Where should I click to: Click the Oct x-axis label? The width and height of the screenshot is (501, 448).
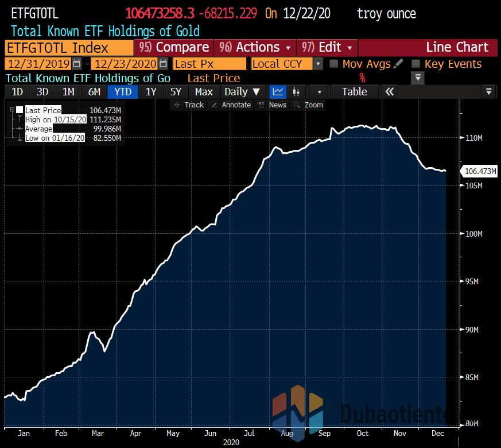(363, 433)
